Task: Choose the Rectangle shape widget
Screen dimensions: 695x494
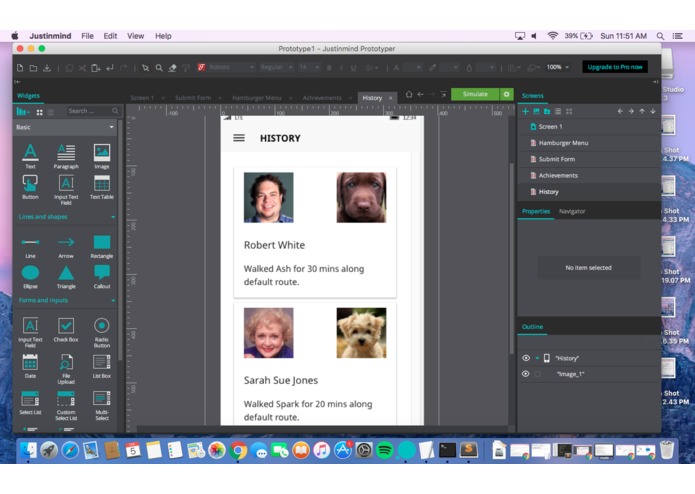Action: pyautogui.click(x=102, y=246)
